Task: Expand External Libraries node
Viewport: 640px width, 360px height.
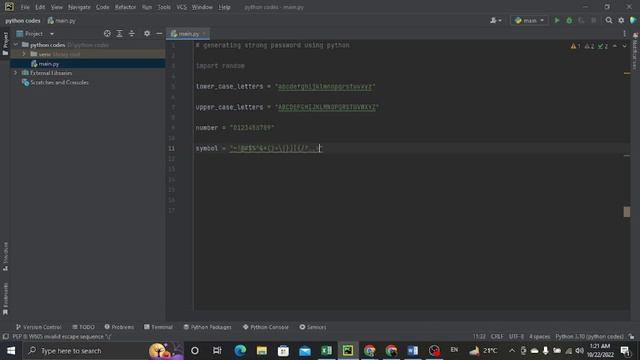Action: 16,73
